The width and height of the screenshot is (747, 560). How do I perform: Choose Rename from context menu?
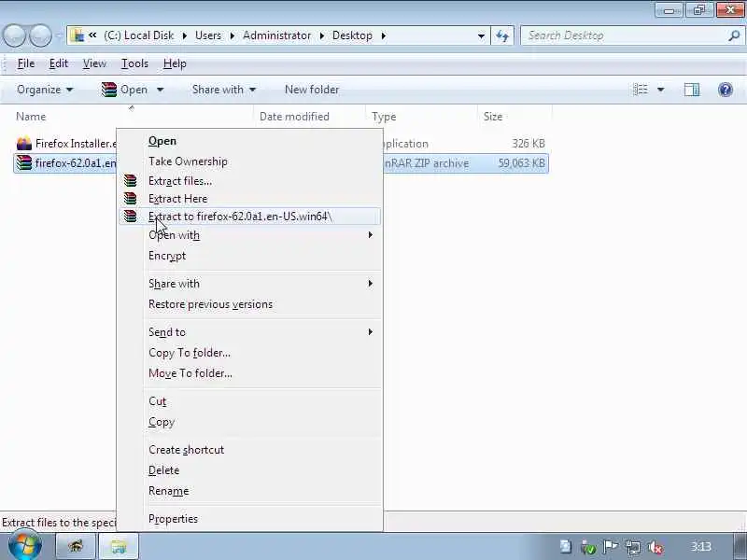[249, 491]
